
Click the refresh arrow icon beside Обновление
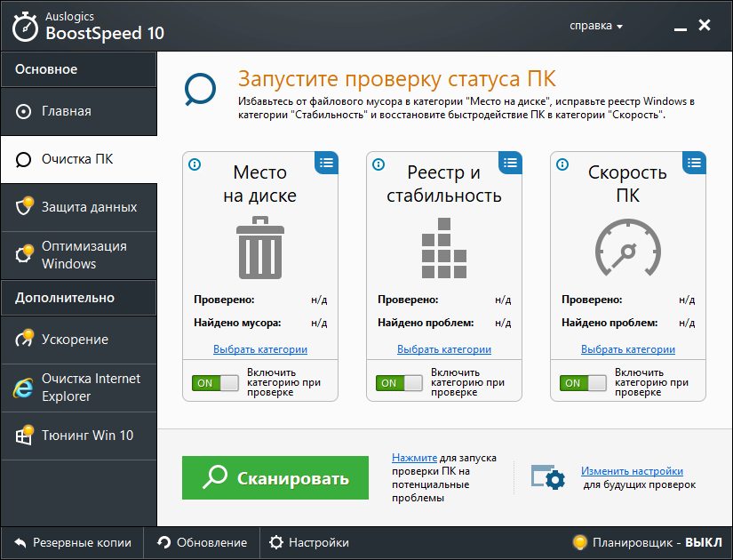(x=163, y=542)
